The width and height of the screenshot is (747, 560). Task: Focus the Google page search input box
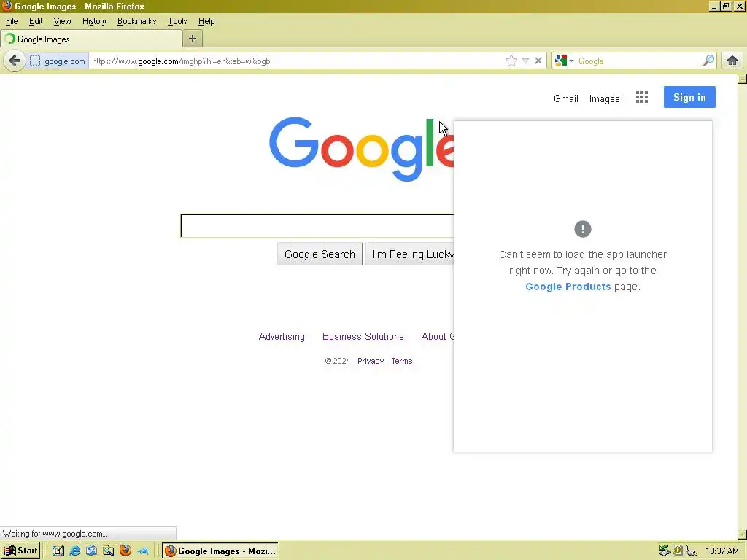pyautogui.click(x=317, y=226)
